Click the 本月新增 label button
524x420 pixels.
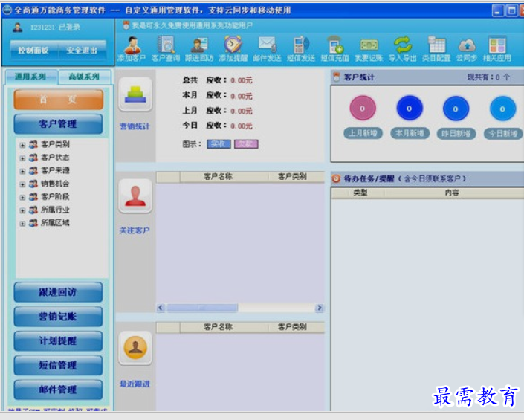410,133
